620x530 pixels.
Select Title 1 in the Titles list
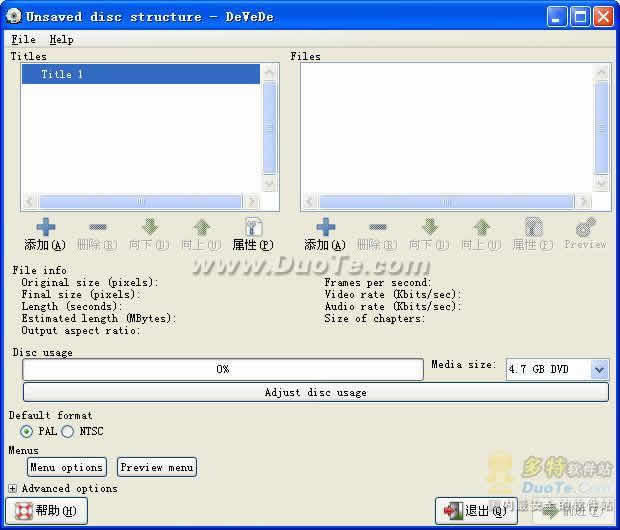click(140, 75)
